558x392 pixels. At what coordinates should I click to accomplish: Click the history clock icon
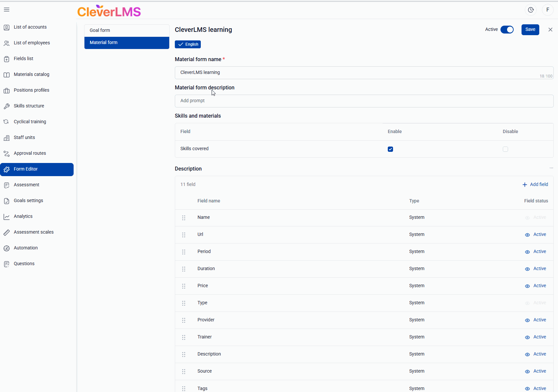(x=531, y=10)
